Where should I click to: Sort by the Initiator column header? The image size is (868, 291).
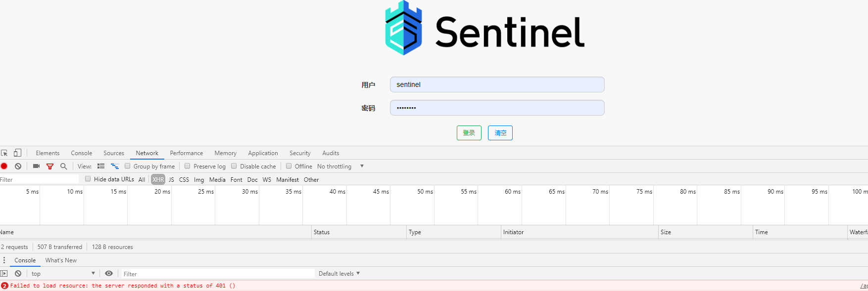click(579, 232)
